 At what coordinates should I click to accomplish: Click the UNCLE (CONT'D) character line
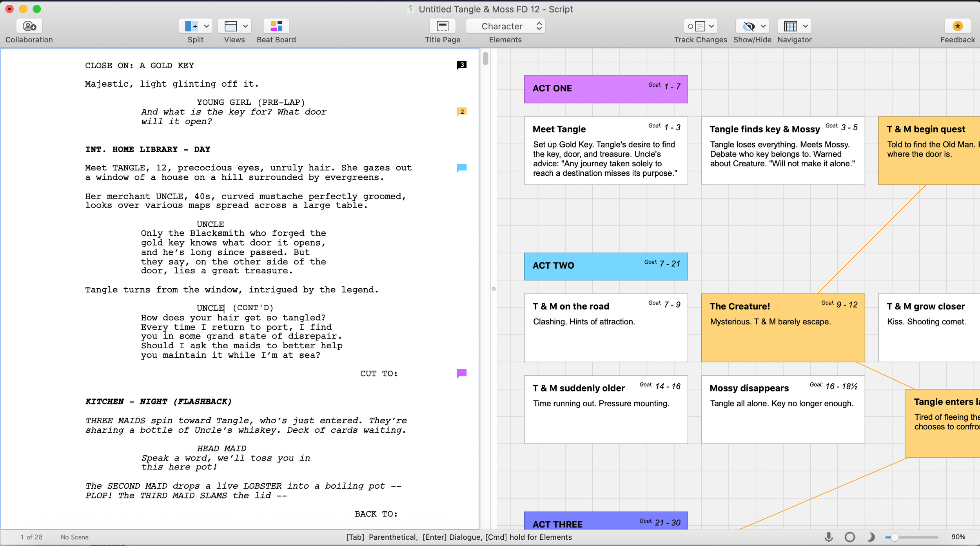pyautogui.click(x=235, y=308)
